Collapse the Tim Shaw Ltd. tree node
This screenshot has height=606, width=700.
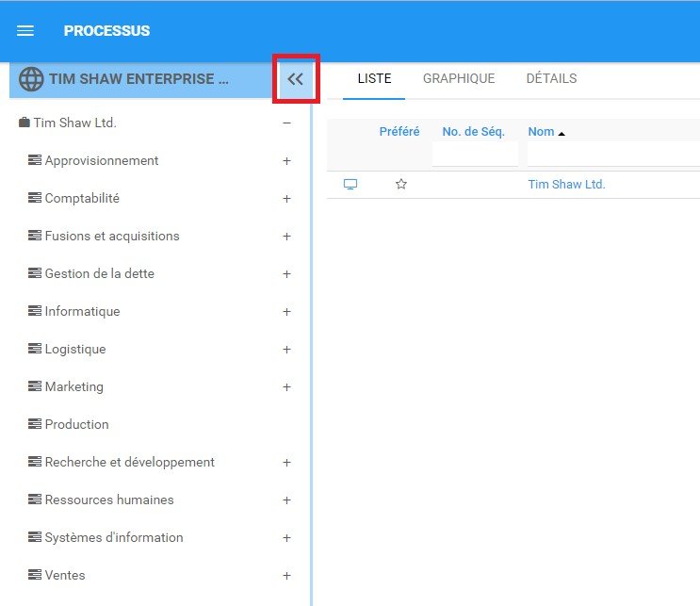coord(287,123)
